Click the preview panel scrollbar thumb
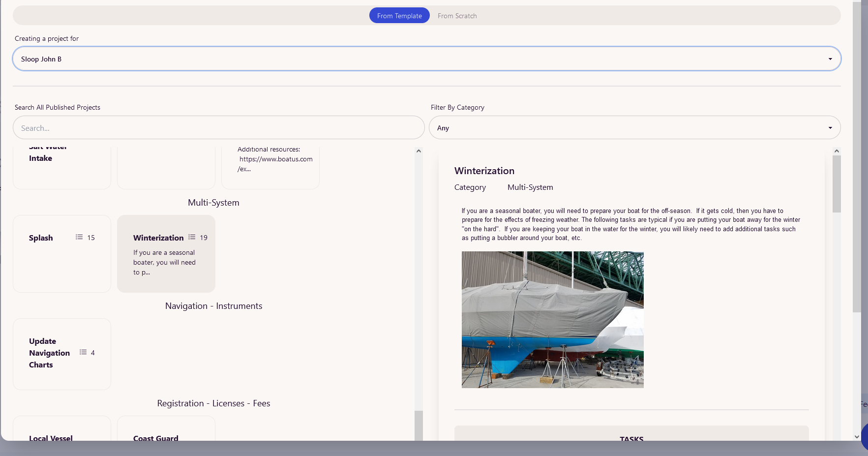The width and height of the screenshot is (868, 456). click(x=837, y=184)
